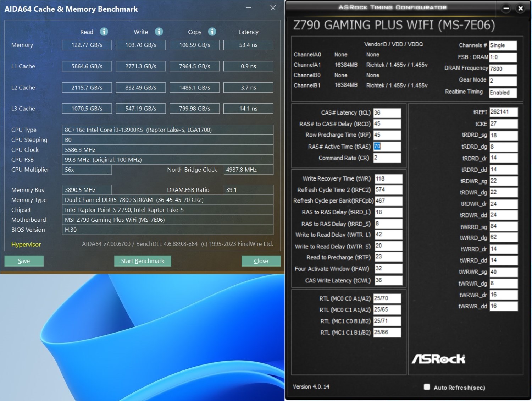Select the Command Rate (CR) field
Viewport: 532px width, 401px height.
click(x=387, y=158)
